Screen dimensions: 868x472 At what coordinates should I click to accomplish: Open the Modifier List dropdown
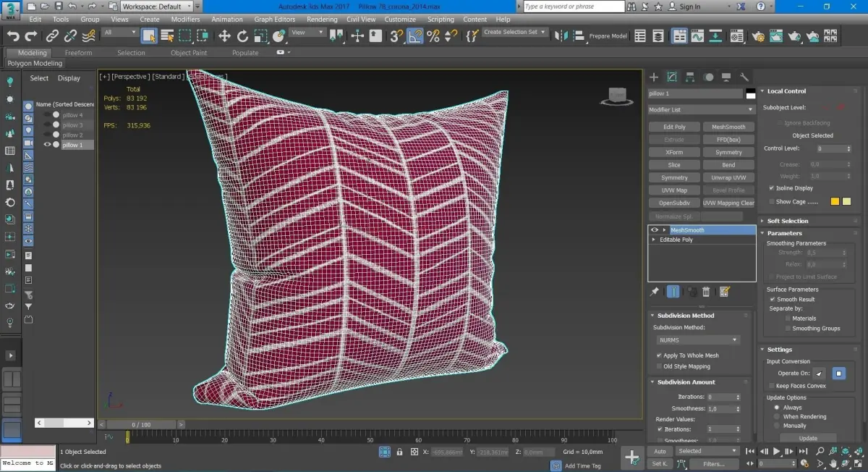coord(702,110)
